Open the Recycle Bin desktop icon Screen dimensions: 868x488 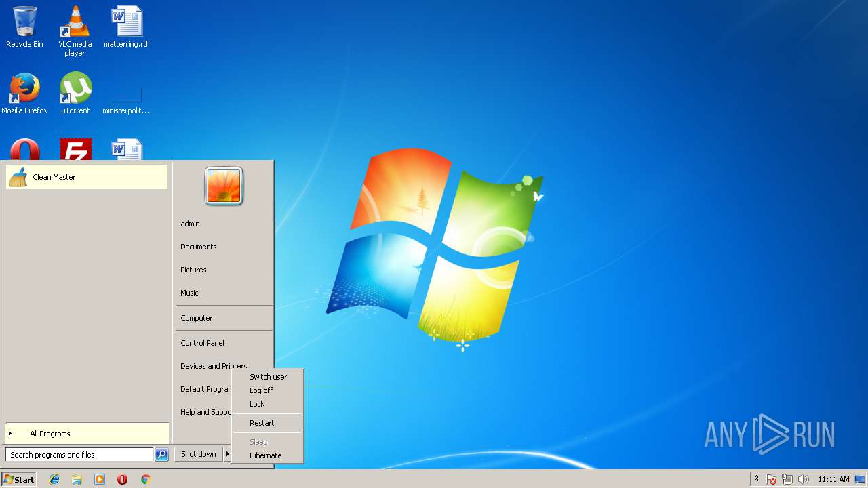point(24,27)
